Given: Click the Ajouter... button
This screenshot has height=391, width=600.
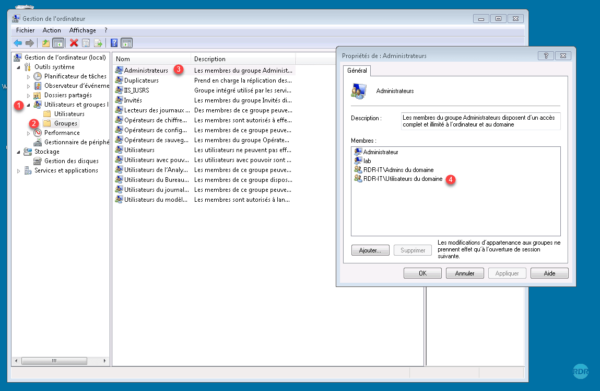Looking at the screenshot, I should 370,250.
